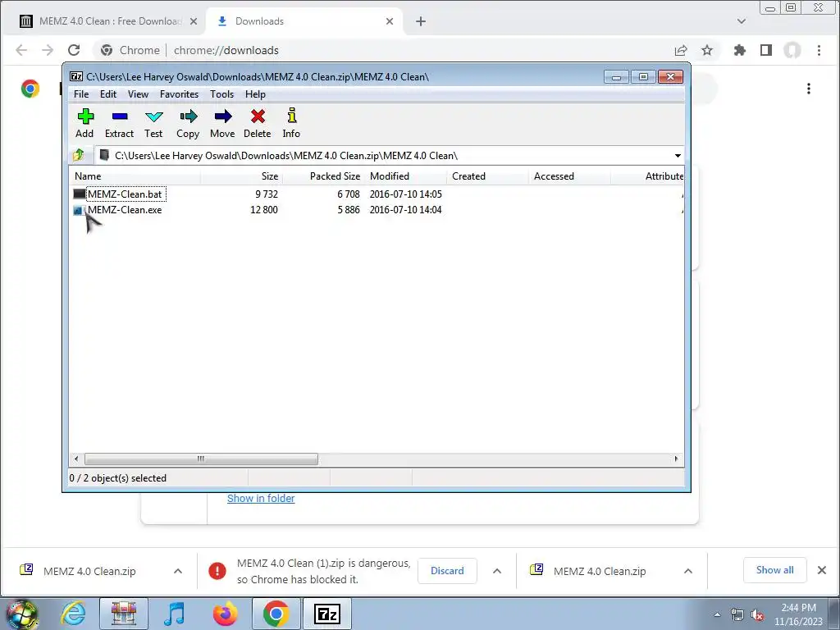Click the red Delete icon
Viewport: 840px width, 630px height.
[x=258, y=123]
